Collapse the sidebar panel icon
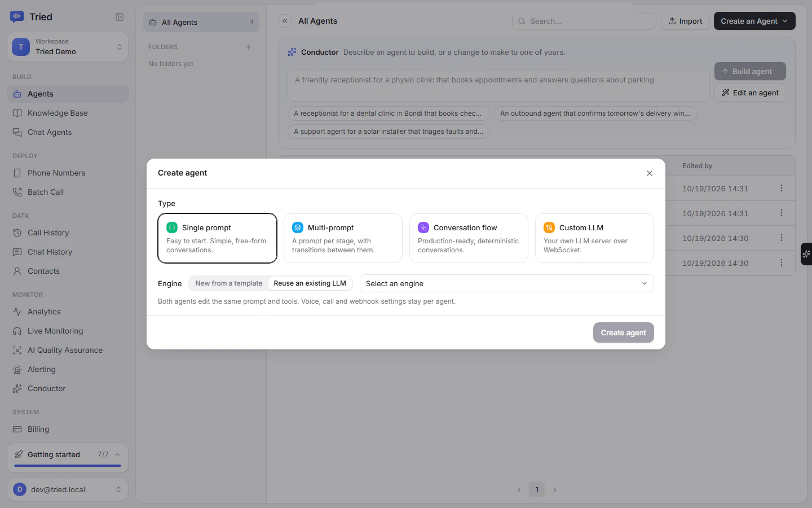The image size is (812, 508). point(120,17)
